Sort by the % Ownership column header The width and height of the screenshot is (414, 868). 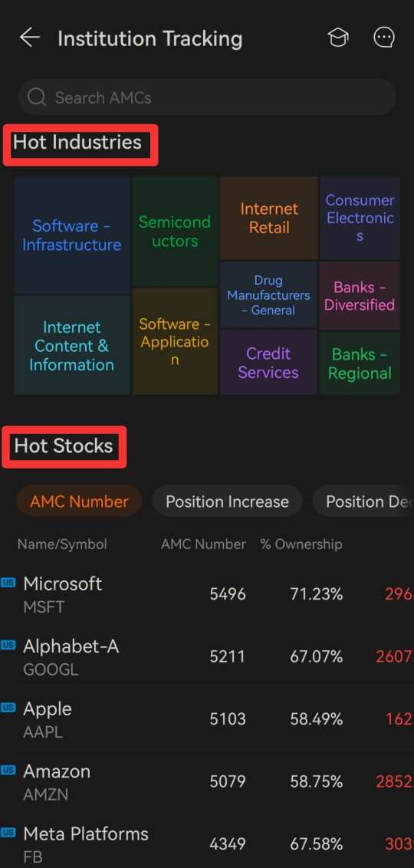tap(301, 544)
